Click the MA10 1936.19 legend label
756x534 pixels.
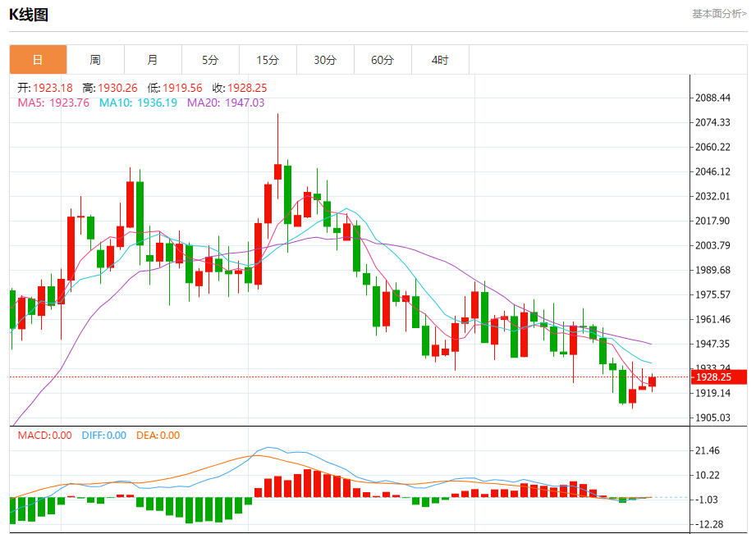138,103
